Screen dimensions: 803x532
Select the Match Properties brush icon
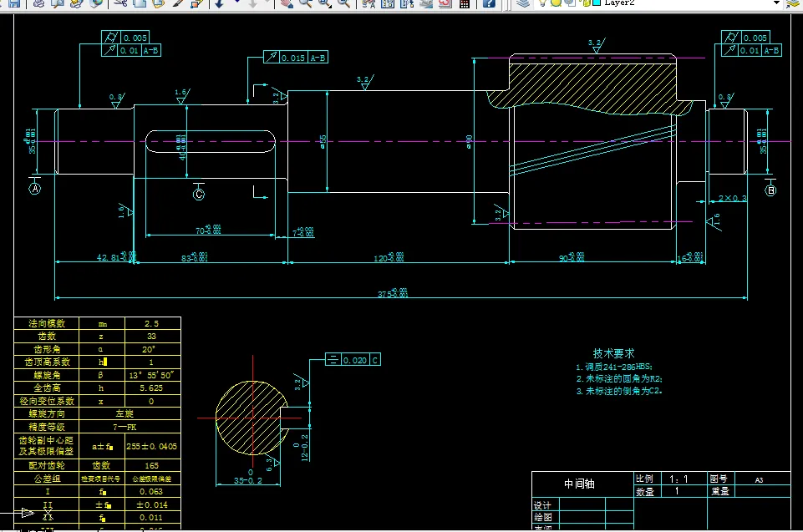(x=178, y=3)
